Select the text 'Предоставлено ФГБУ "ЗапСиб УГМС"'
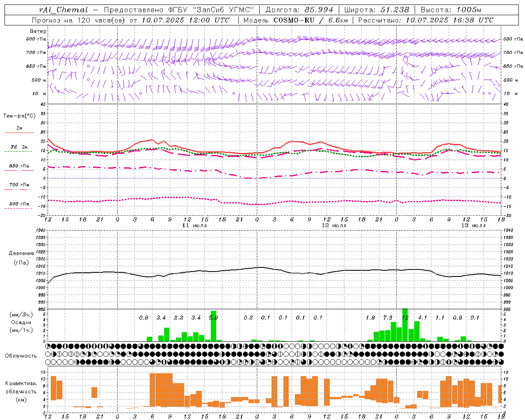 (179, 10)
